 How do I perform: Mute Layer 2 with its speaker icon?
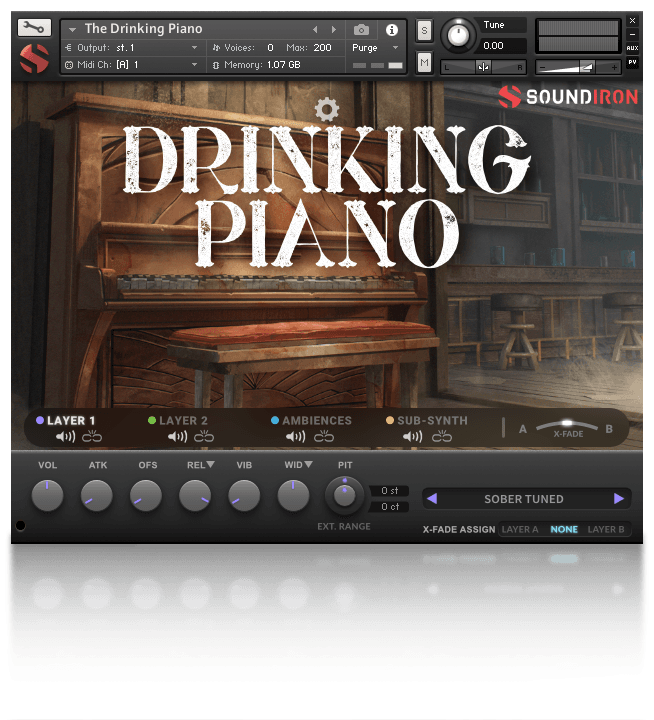(x=177, y=436)
